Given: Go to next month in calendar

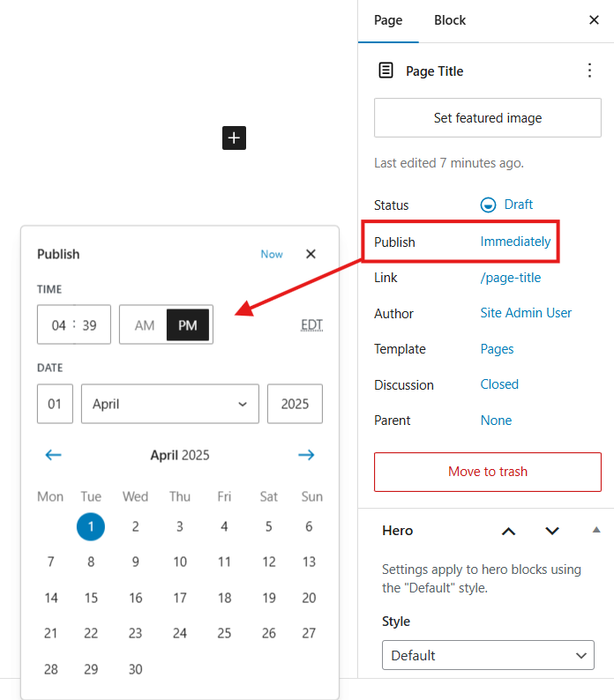Looking at the screenshot, I should click(x=306, y=455).
